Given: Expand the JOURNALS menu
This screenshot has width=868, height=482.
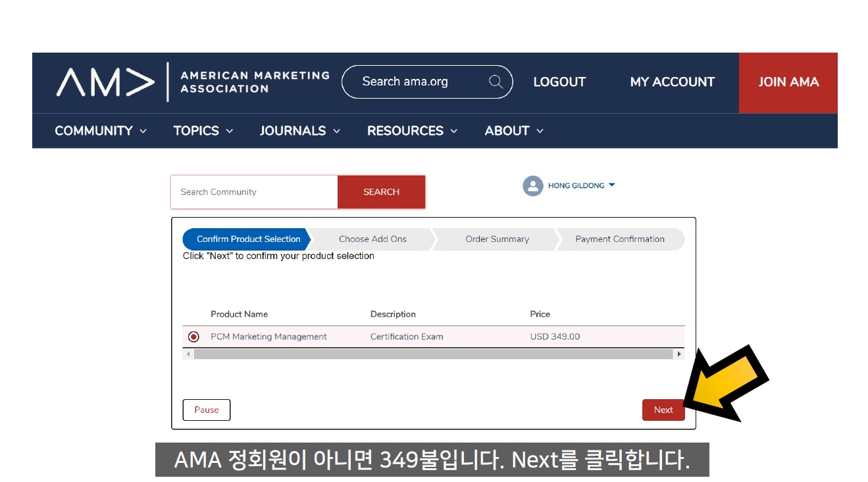Looking at the screenshot, I should pyautogui.click(x=300, y=131).
